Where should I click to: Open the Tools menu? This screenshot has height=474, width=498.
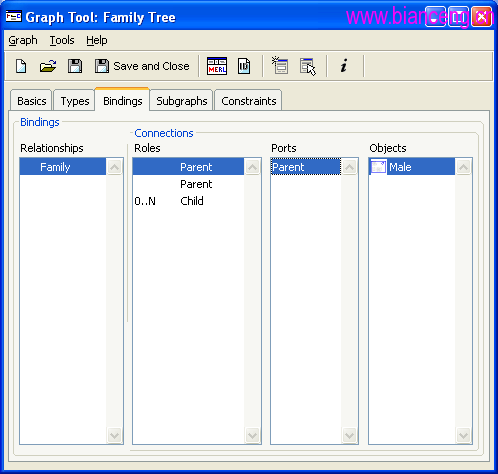[62, 40]
